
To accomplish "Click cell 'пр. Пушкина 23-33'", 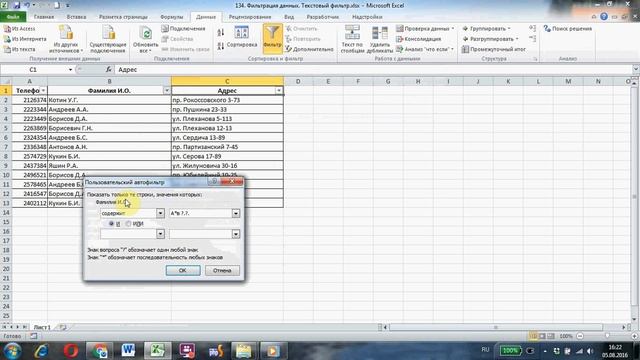I will (x=227, y=109).
